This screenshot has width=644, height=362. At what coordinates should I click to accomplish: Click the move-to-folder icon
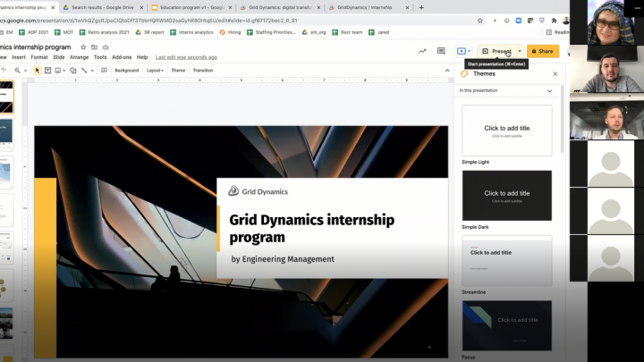(x=95, y=47)
